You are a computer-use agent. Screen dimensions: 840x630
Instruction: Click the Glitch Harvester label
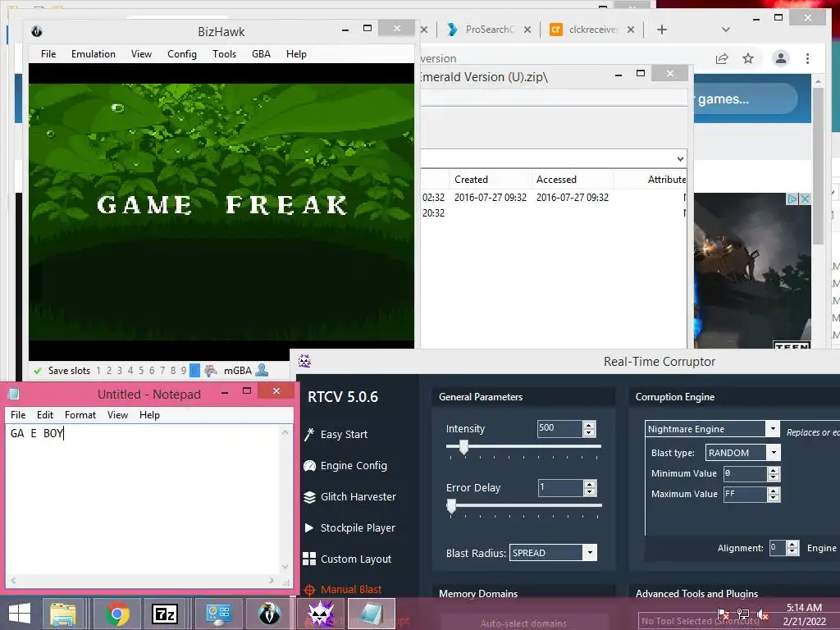[358, 497]
